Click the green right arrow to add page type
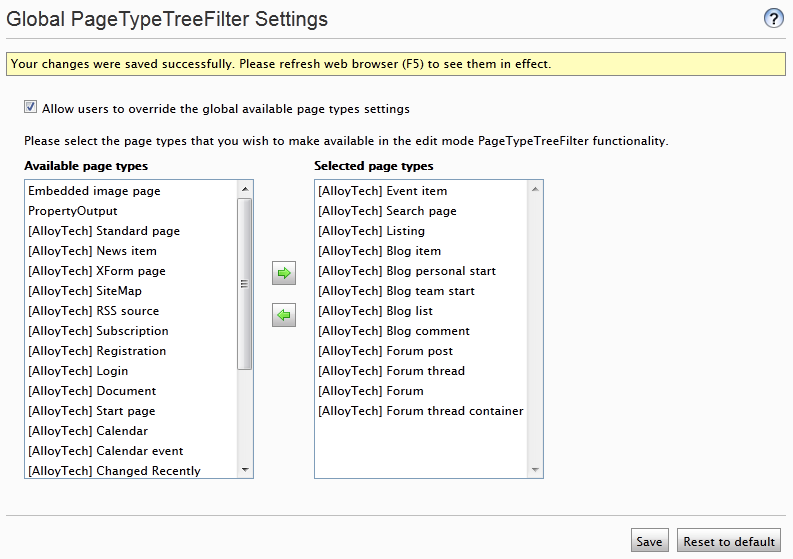The height and width of the screenshot is (559, 793). pyautogui.click(x=284, y=273)
